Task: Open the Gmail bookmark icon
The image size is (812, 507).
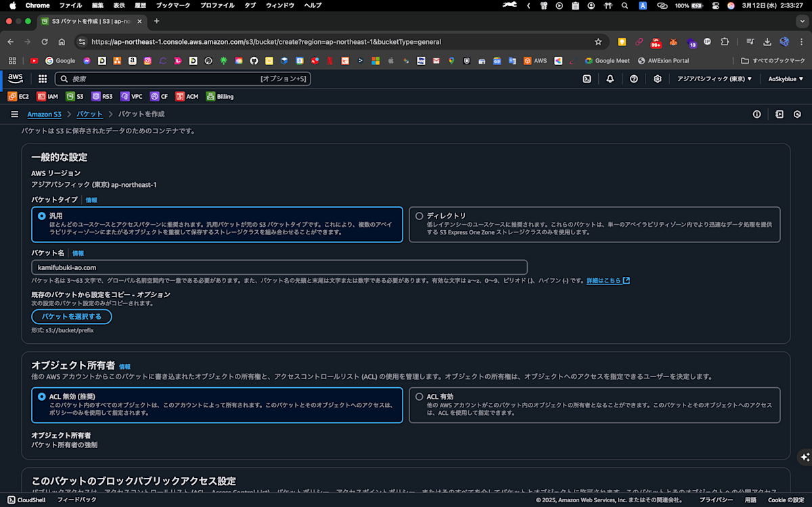Action: point(436,61)
